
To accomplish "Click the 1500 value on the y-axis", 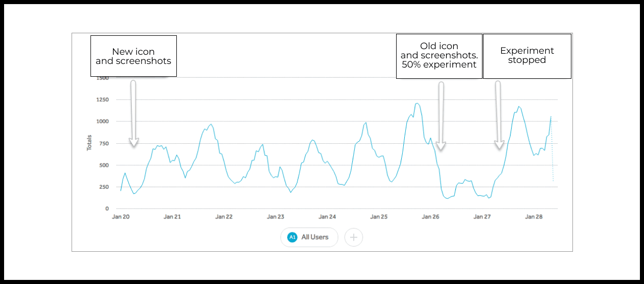I will point(103,78).
